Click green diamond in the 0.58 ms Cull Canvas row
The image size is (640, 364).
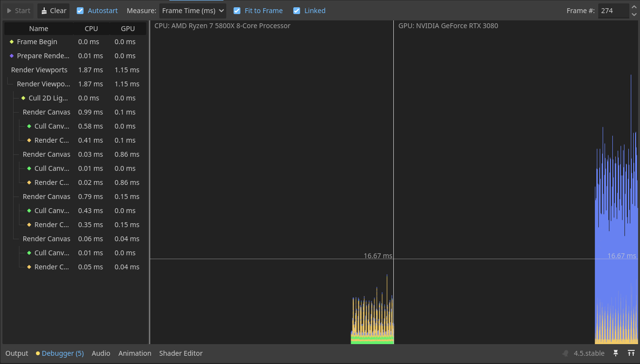29,126
